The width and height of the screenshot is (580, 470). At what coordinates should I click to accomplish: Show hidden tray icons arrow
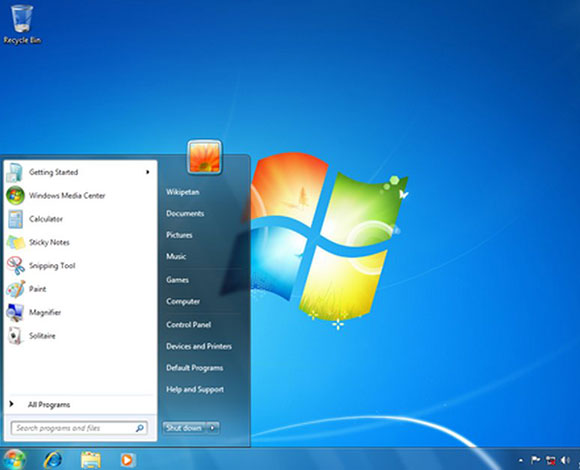click(x=520, y=460)
